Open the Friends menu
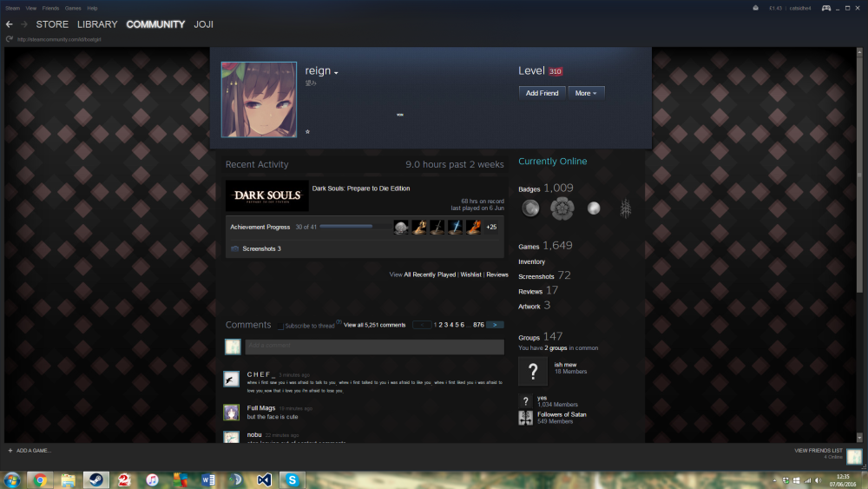868x489 pixels. 50,9
